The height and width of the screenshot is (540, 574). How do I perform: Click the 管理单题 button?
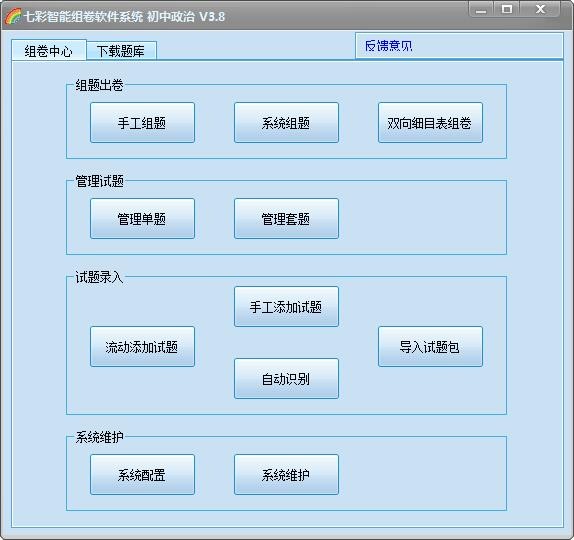142,219
